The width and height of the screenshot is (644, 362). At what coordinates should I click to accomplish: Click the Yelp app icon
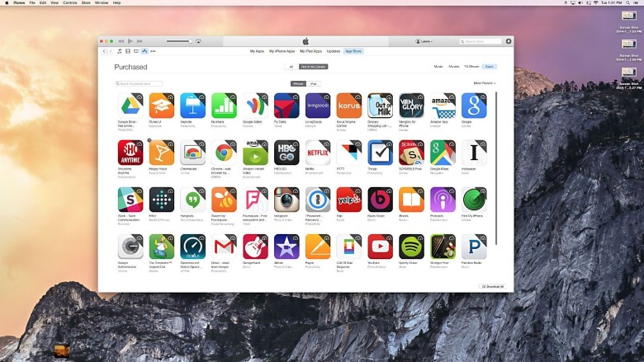click(348, 200)
